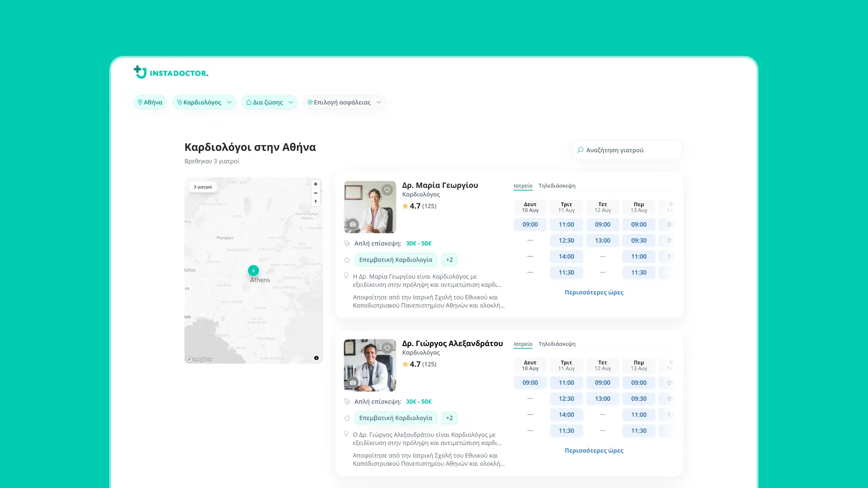Viewport: 868px width, 488px height.
Task: Click the Mapbox logo on the map
Action: coord(199,359)
